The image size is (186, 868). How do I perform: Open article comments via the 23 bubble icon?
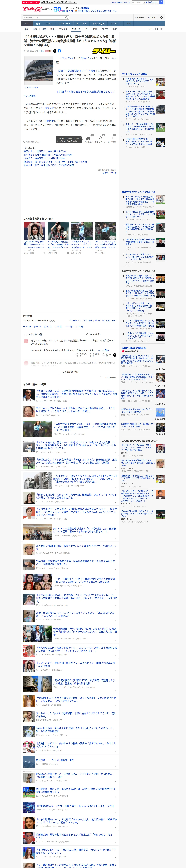pyautogui.click(x=42, y=51)
